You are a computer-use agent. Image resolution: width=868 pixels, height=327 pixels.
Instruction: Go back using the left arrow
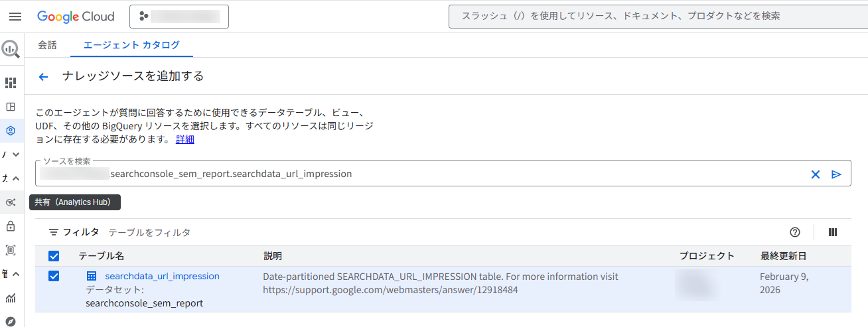pyautogui.click(x=44, y=77)
